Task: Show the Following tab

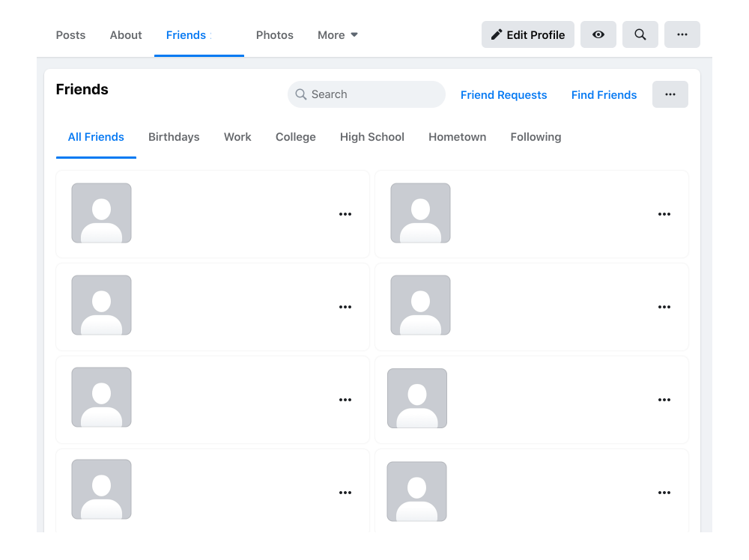Action: click(x=536, y=137)
